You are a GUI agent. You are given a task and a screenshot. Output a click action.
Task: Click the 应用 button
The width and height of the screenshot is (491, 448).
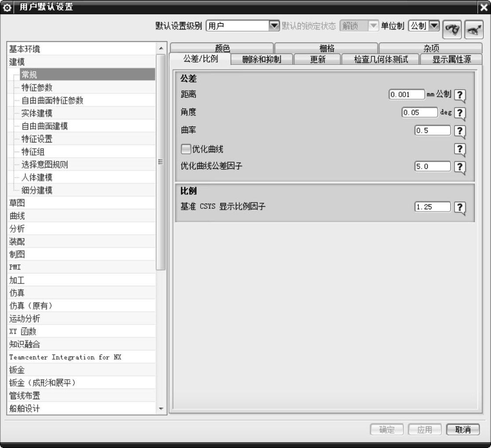(x=425, y=430)
